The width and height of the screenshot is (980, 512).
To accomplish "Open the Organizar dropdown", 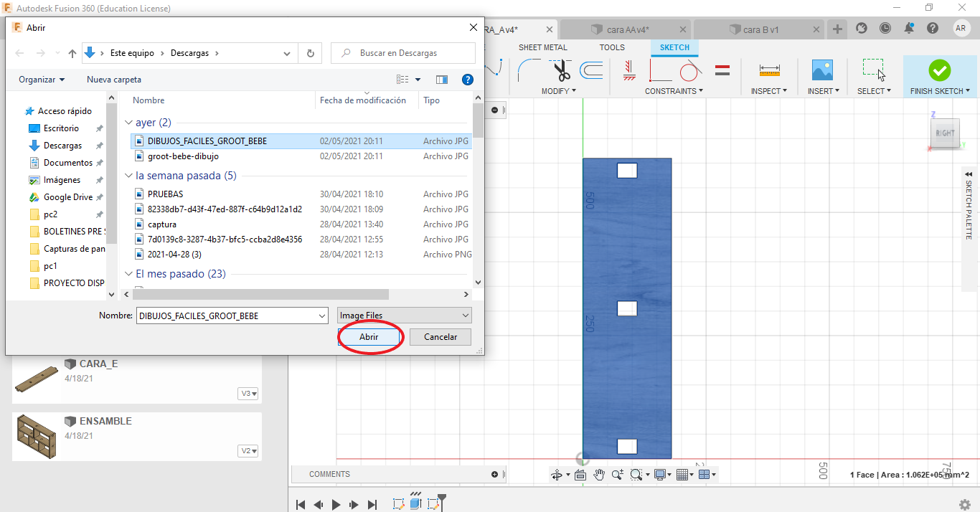I will pos(42,80).
